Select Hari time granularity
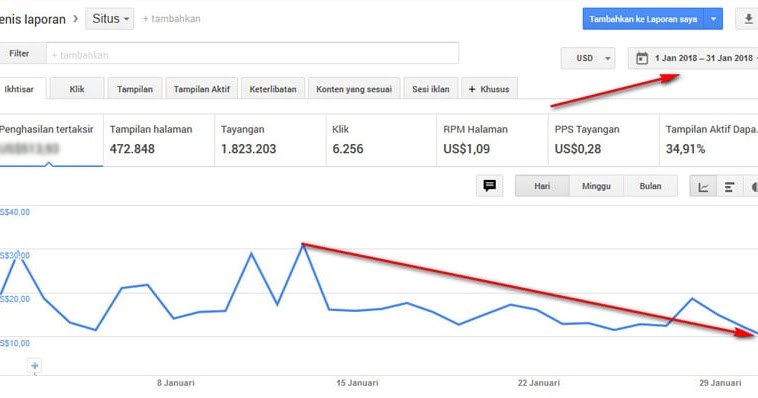The height and width of the screenshot is (398, 758). pos(542,186)
